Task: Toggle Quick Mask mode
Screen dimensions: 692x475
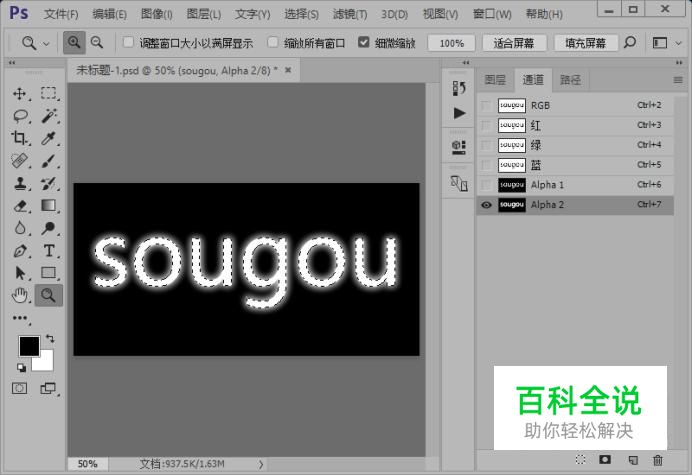Action: click(x=19, y=388)
